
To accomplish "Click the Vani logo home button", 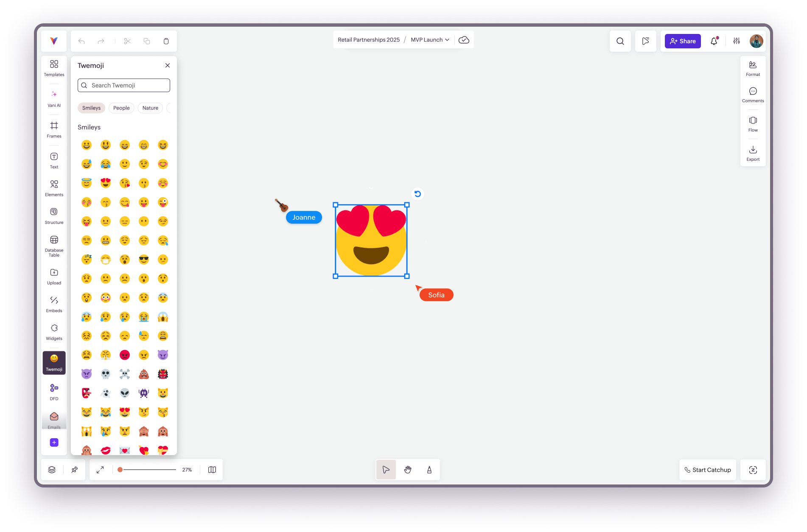I will pyautogui.click(x=54, y=41).
